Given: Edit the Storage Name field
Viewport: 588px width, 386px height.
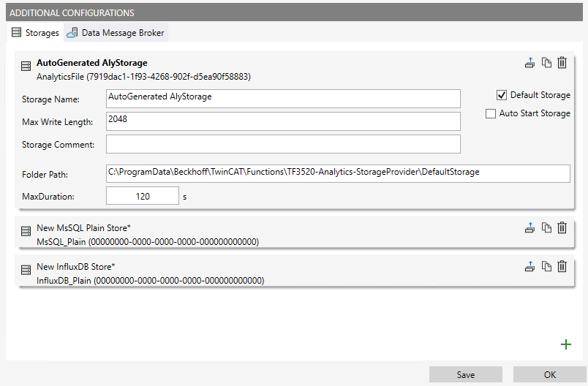Looking at the screenshot, I should pos(283,99).
